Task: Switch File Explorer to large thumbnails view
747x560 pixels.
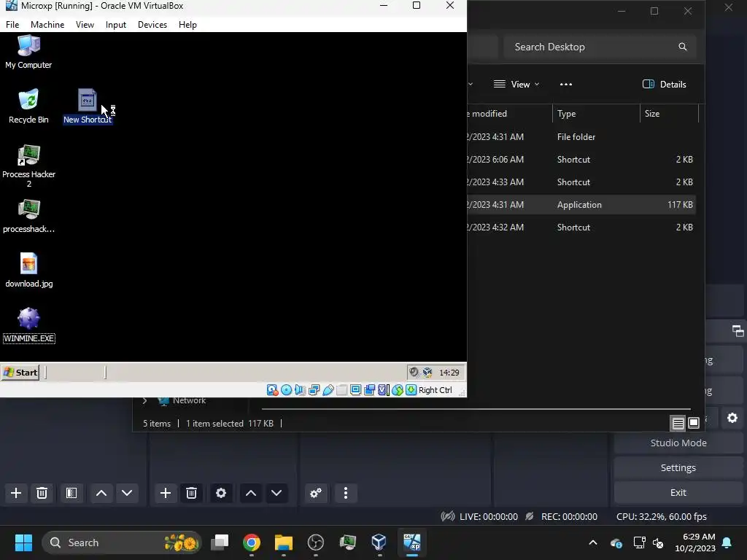Action: [694, 423]
